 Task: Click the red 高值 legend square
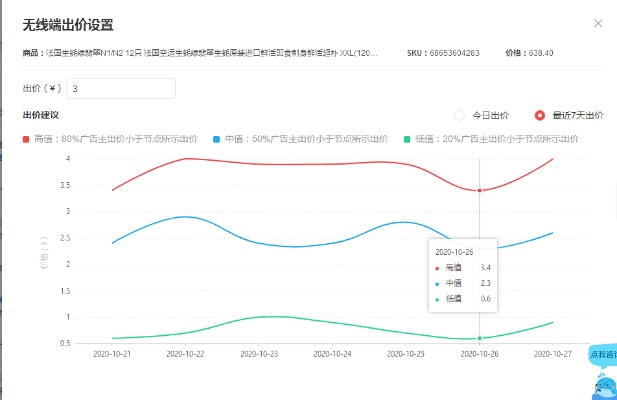[x=26, y=138]
